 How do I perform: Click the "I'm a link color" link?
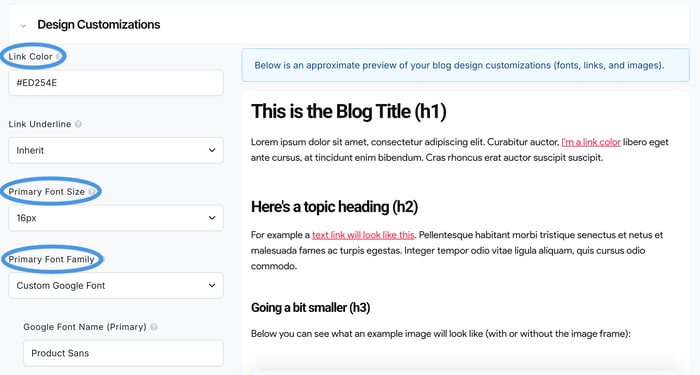pyautogui.click(x=591, y=142)
